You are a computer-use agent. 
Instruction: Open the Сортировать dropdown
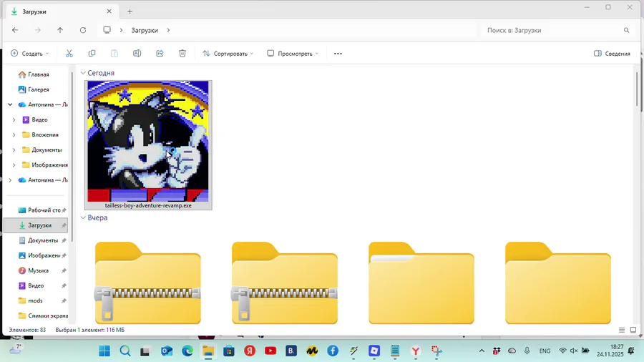(228, 54)
